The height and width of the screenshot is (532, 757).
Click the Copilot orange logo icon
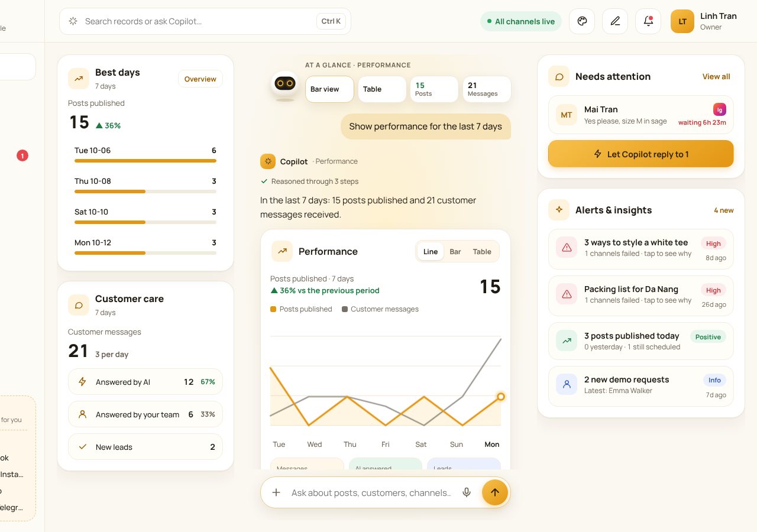268,161
